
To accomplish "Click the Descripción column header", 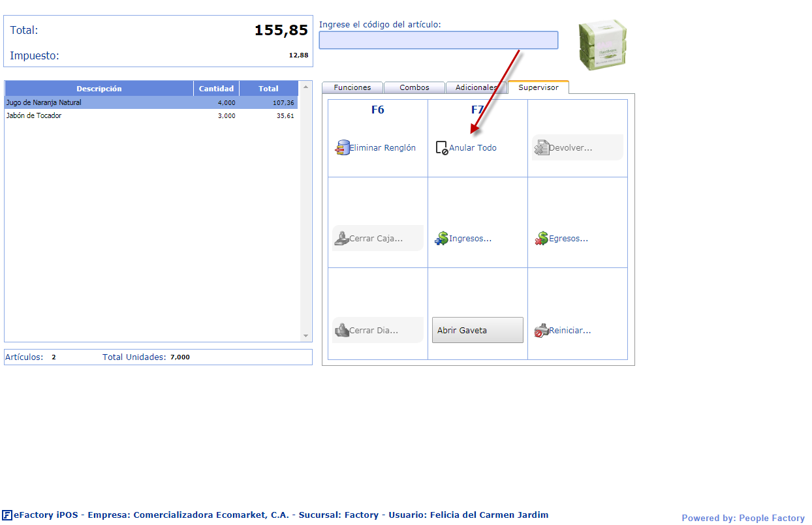I will pos(99,89).
